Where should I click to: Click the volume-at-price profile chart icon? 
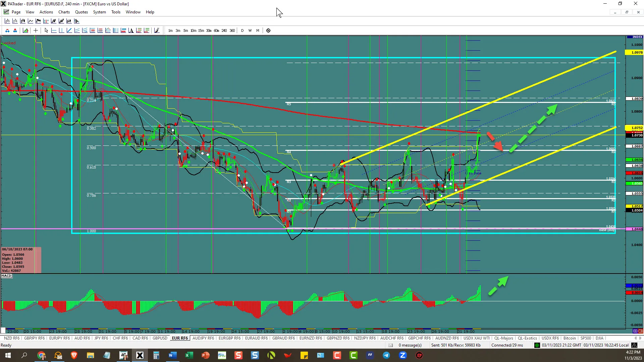pos(76,21)
